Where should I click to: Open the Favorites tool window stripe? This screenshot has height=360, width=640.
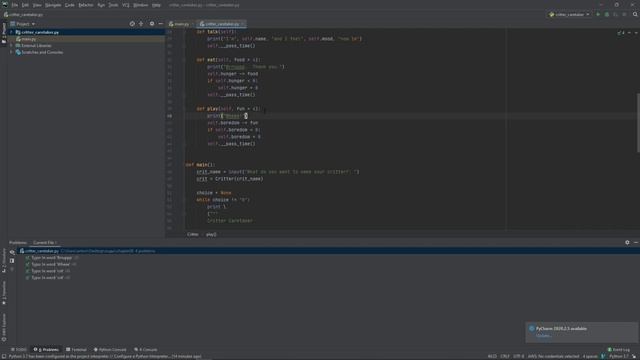click(4, 293)
